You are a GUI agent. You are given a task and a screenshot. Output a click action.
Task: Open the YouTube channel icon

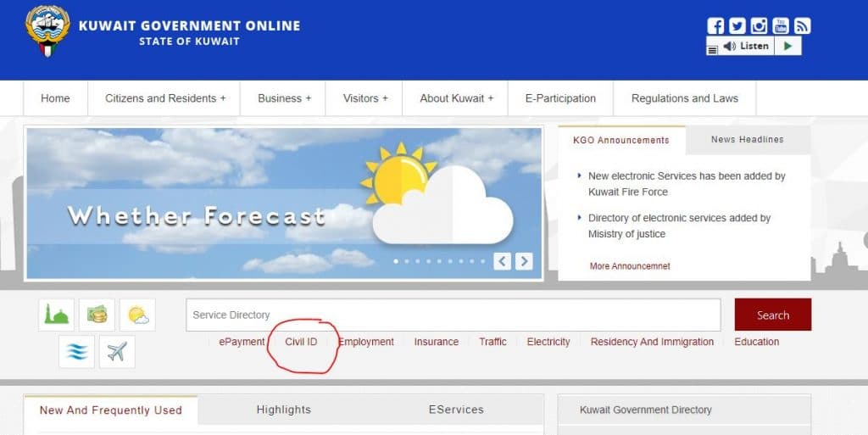coord(781,25)
